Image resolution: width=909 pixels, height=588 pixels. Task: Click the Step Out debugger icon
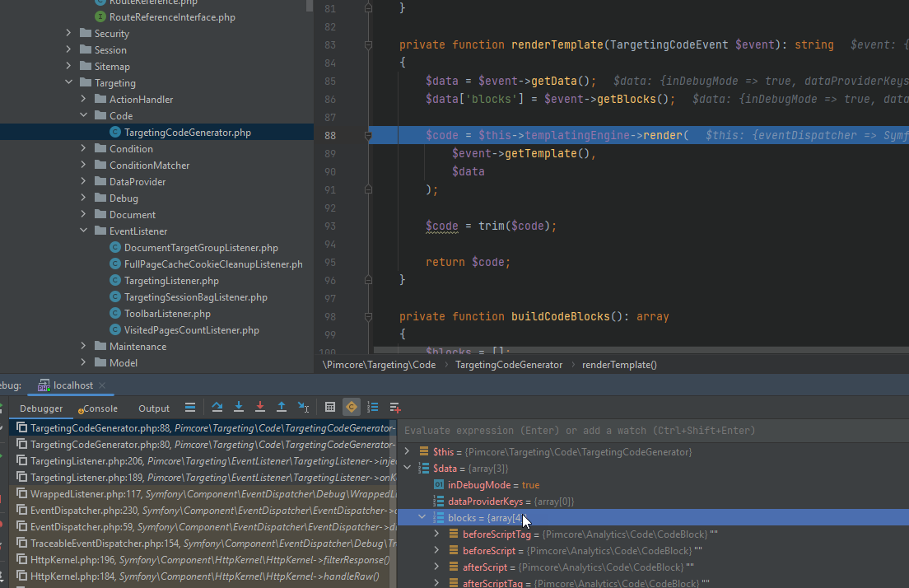[281, 407]
